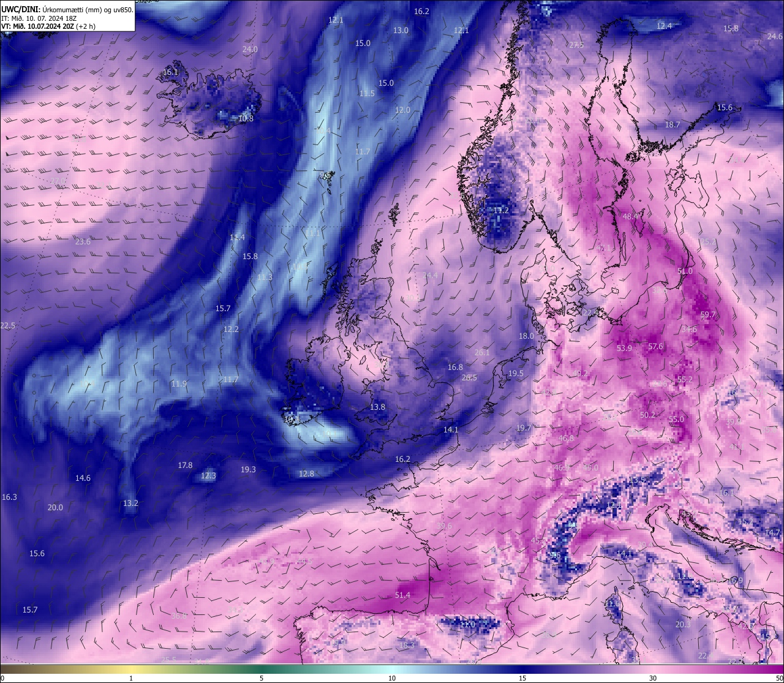Viewport: 784px width, 683px height.
Task: Click the 50.2 value label
Action: click(647, 415)
